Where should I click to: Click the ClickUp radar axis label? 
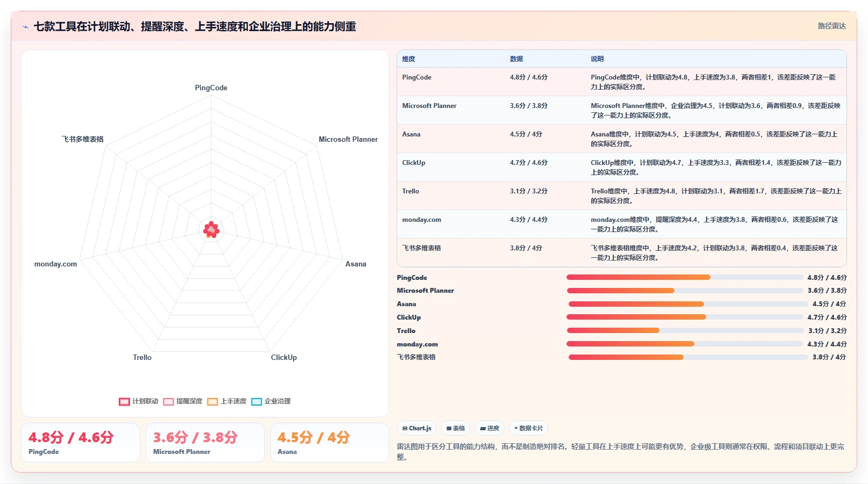[284, 357]
